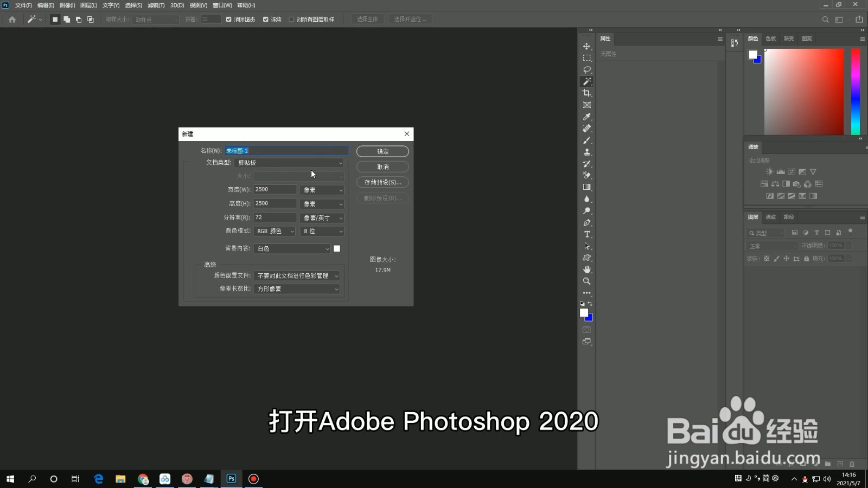Switch to the 通道 channels tab

pyautogui.click(x=770, y=217)
